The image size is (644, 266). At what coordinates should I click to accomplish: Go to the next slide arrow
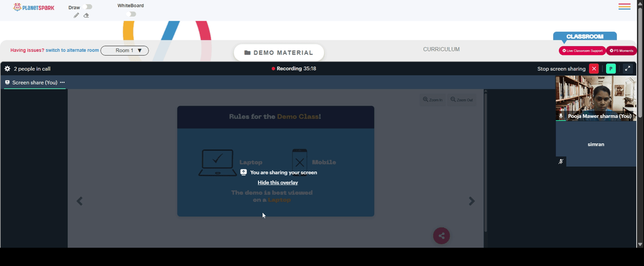click(472, 201)
